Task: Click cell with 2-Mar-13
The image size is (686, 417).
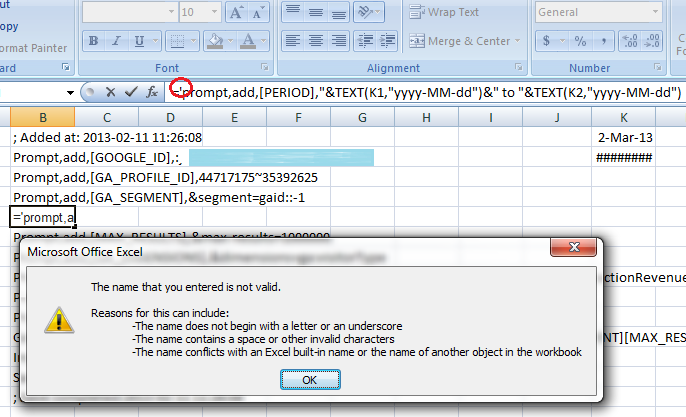Action: 623,137
